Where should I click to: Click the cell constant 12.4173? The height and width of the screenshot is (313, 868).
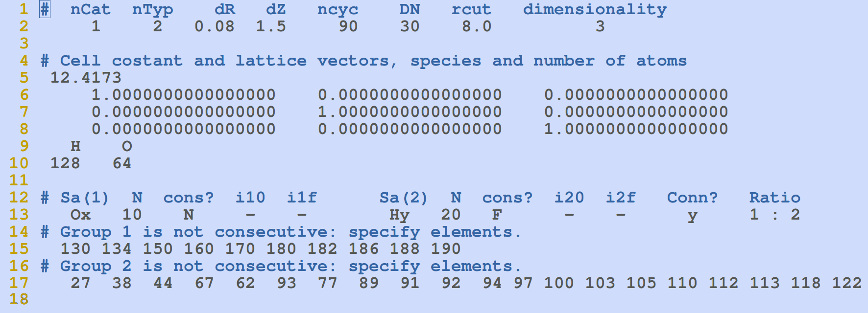point(86,78)
